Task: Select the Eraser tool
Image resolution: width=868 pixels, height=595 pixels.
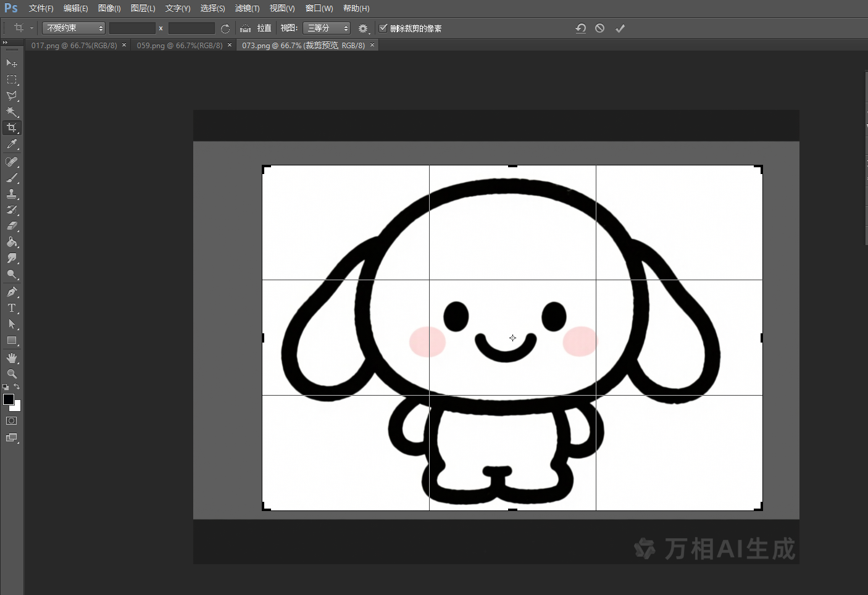Action: tap(12, 226)
